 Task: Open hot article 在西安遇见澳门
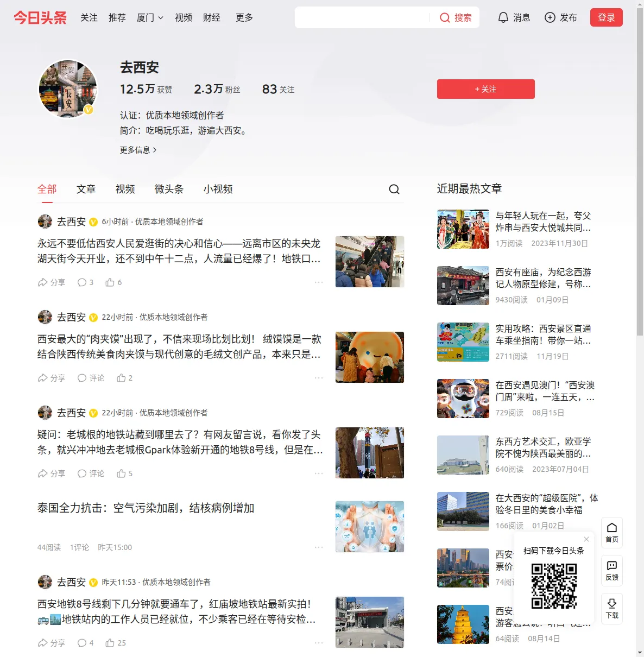[545, 391]
